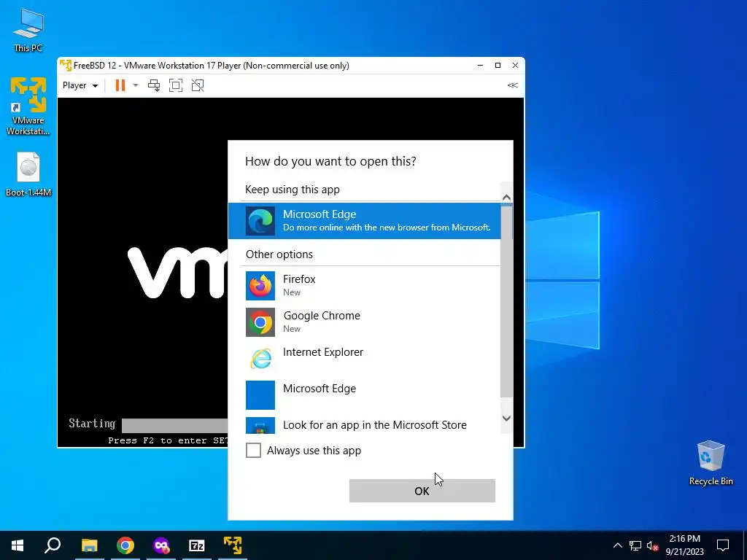Select the Boot-1.44M file on desktop
This screenshot has height=560, width=747.
point(28,174)
